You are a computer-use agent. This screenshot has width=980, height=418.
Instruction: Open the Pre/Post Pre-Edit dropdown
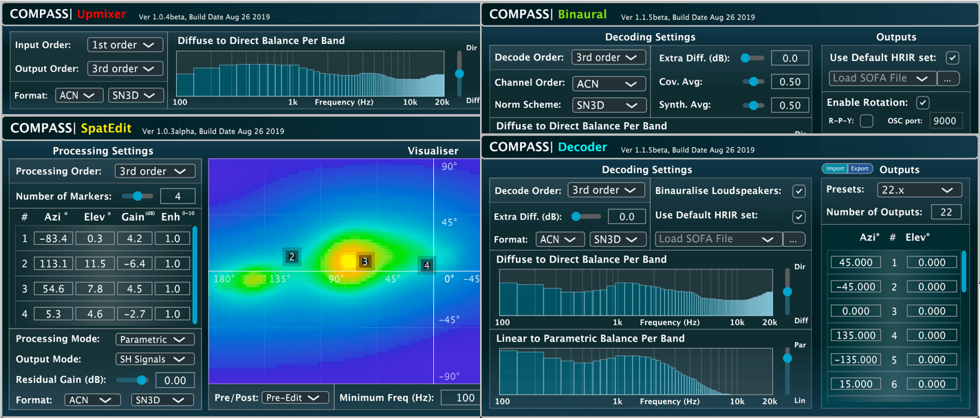(295, 397)
